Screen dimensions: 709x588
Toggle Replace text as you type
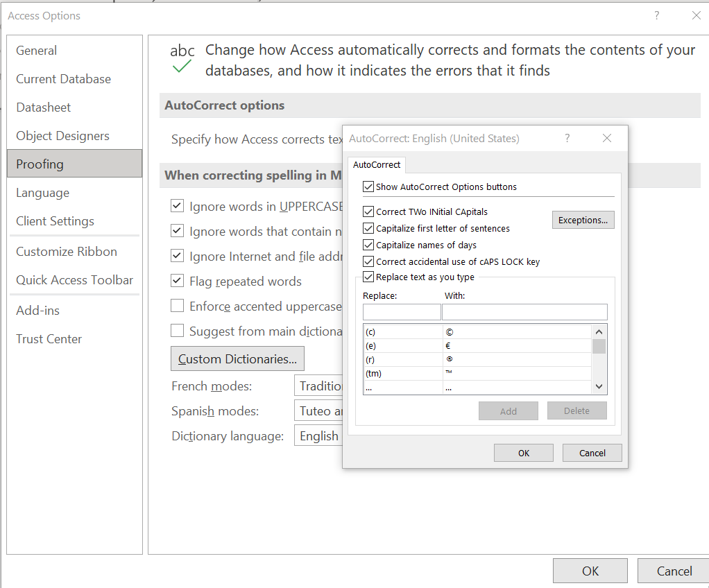pos(368,277)
